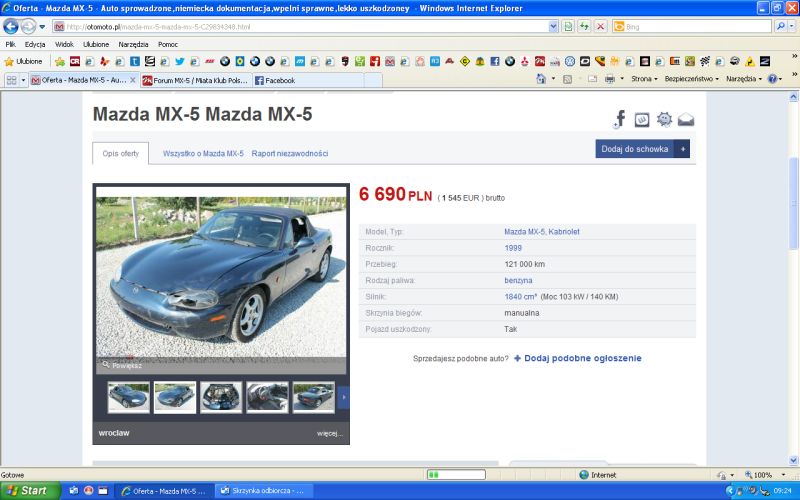Screen dimensions: 800x500
Task: Open the search provider dropdown arrow
Action: click(x=792, y=27)
